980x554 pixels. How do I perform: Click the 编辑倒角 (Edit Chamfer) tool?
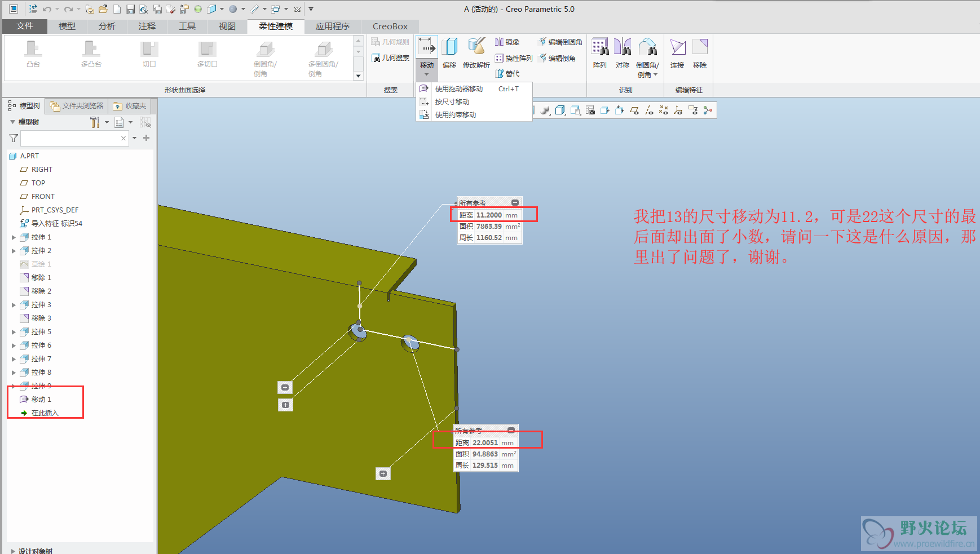(557, 58)
